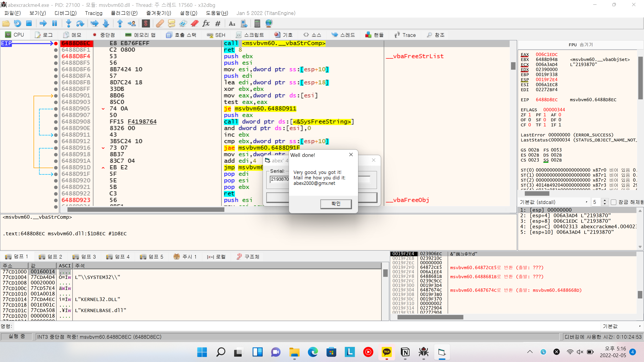Open the Functions fx icon
The width and height of the screenshot is (644, 362).
click(x=206, y=23)
